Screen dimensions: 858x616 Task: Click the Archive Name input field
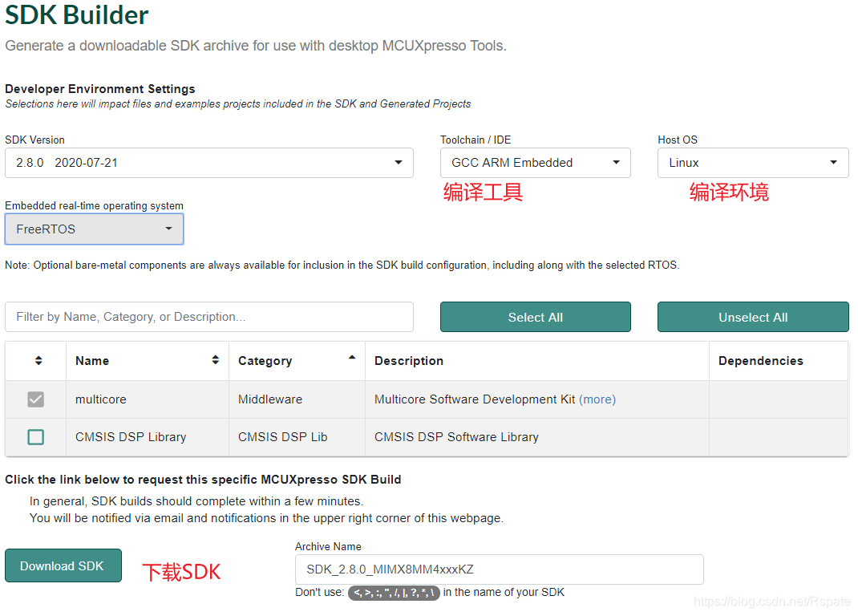(499, 569)
